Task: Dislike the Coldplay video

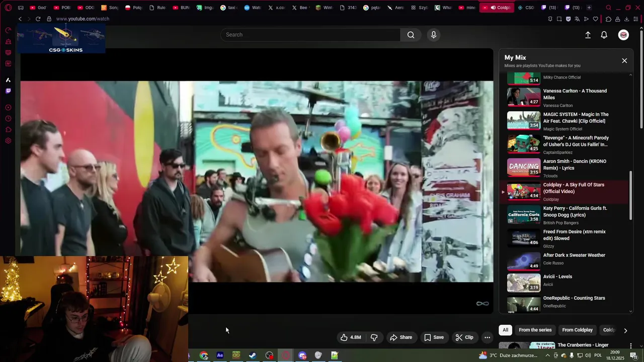Action: click(374, 337)
